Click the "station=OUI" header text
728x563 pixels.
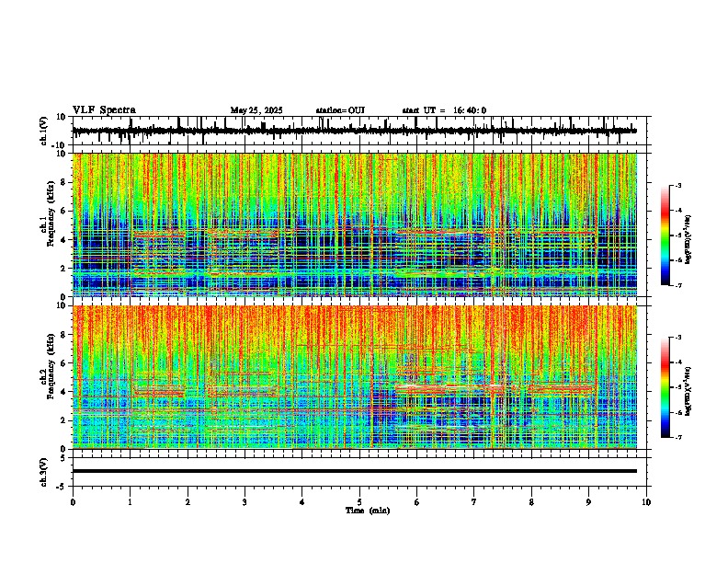(x=340, y=110)
